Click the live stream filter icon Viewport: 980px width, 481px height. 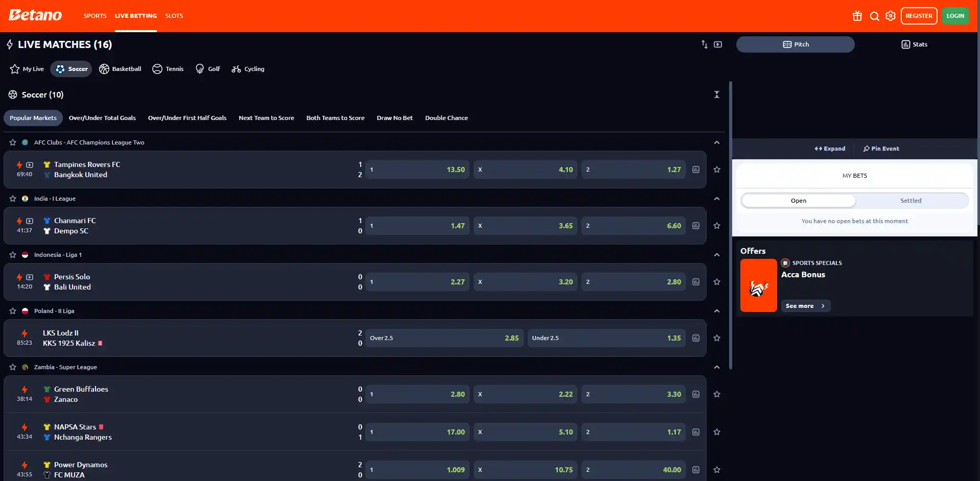(718, 44)
